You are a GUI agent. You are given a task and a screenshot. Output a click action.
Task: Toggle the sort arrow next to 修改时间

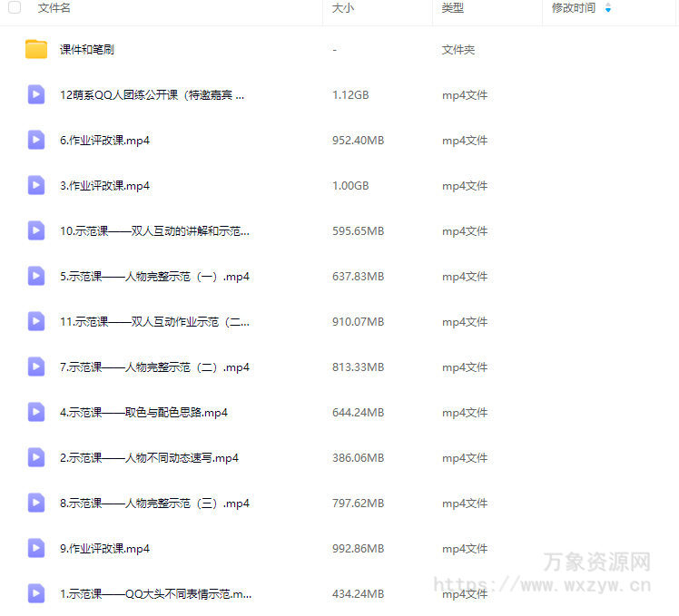[608, 8]
